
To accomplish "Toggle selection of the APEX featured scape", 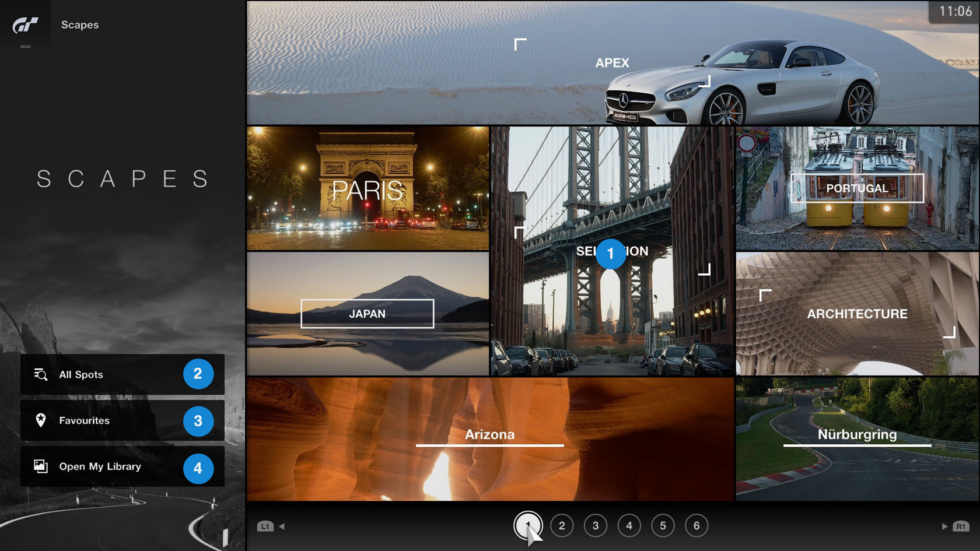I will (612, 62).
